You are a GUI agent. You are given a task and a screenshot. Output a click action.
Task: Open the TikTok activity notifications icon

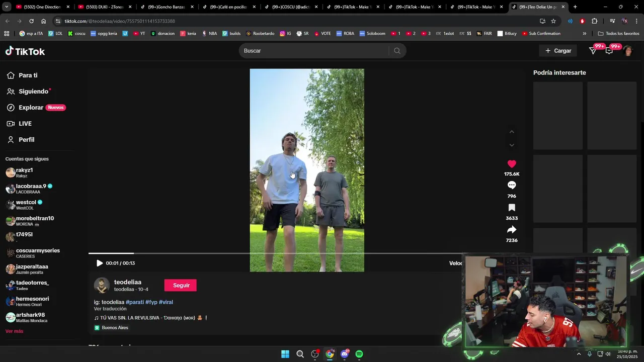[x=593, y=51]
